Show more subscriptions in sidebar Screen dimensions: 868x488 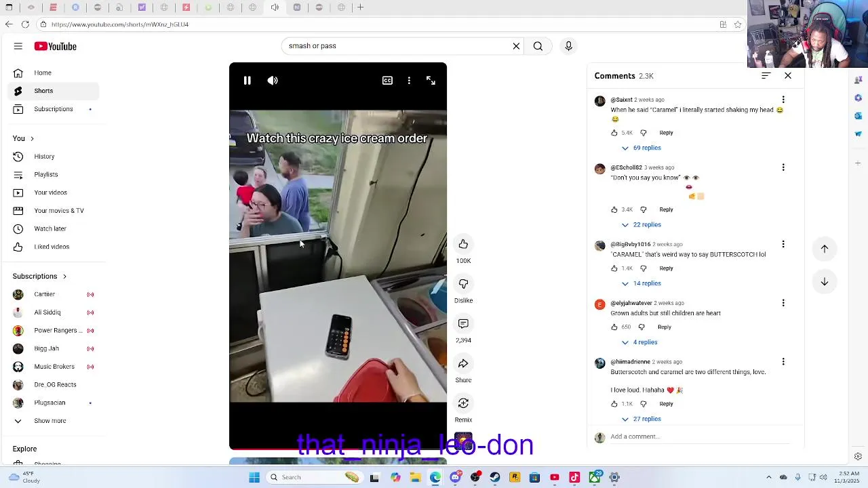[53, 421]
